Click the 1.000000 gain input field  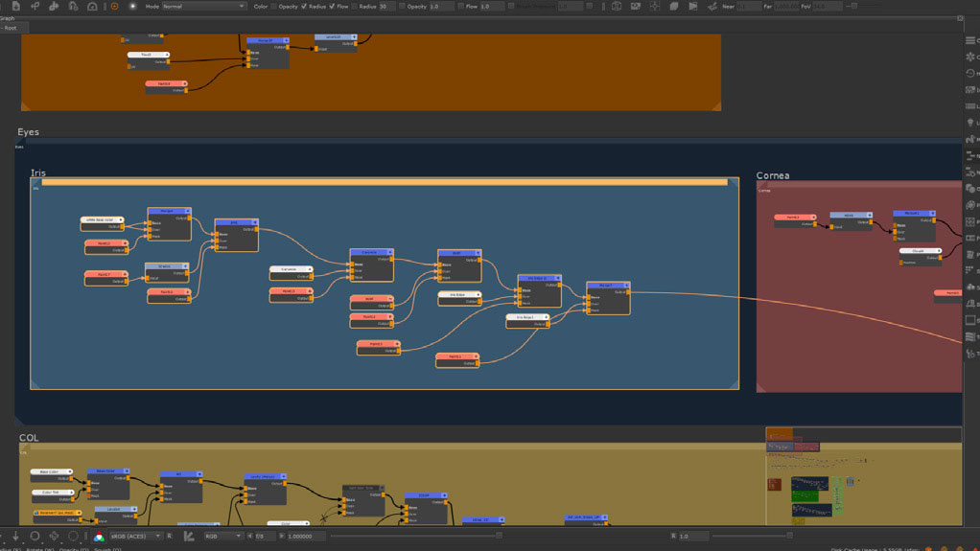(306, 536)
